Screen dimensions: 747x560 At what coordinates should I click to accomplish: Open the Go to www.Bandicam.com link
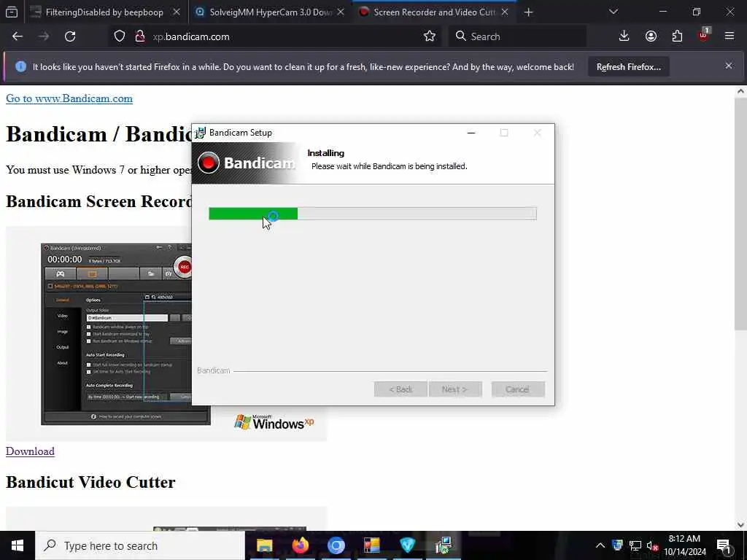coord(69,98)
